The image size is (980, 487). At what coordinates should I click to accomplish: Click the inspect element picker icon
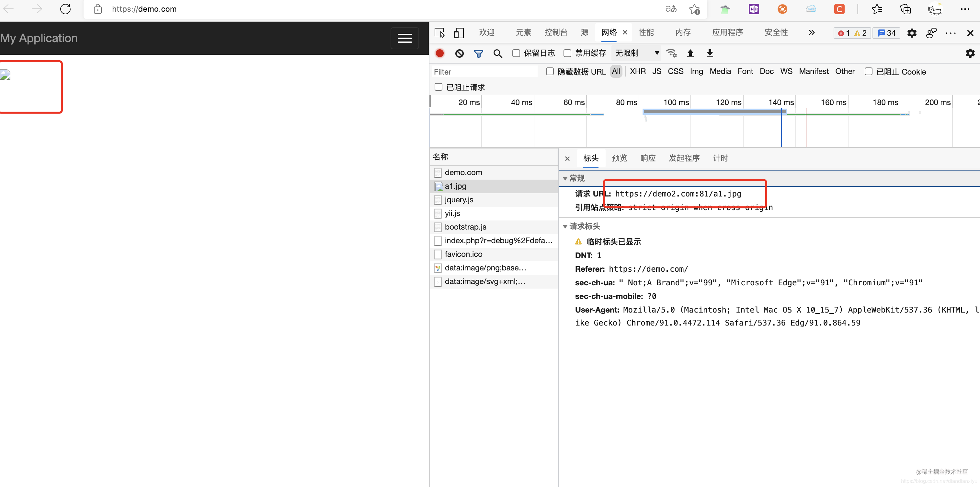[439, 33]
